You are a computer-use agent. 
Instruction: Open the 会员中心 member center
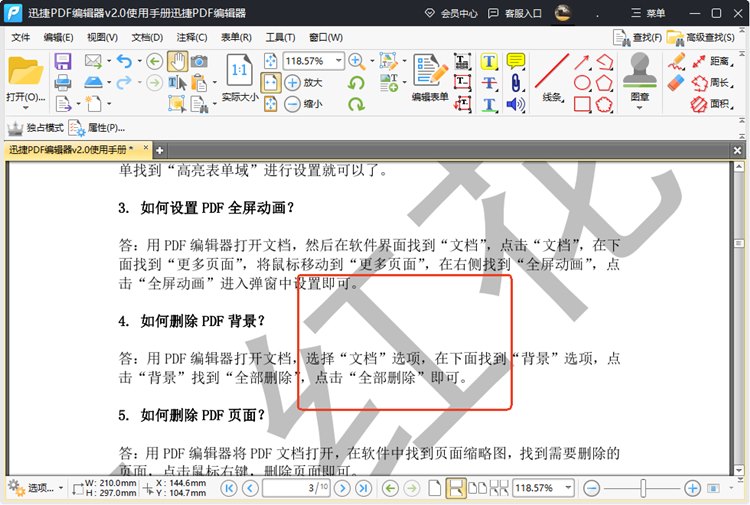pyautogui.click(x=451, y=13)
